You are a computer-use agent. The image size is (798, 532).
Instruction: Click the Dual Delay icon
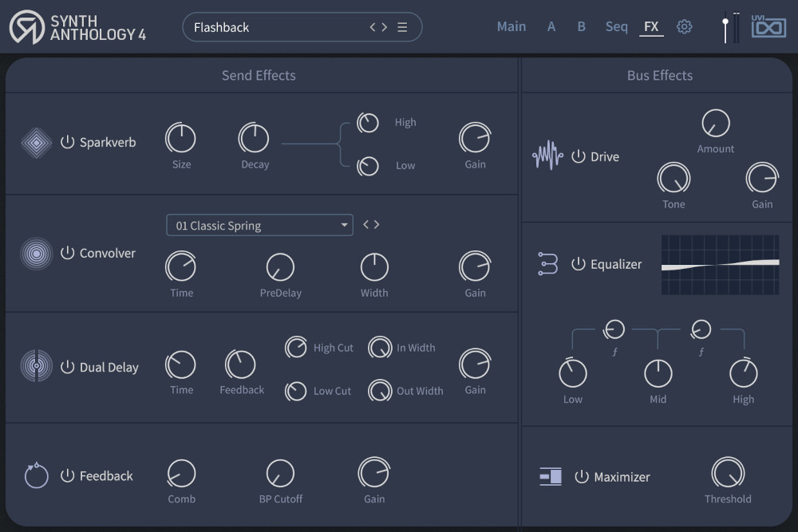pyautogui.click(x=36, y=367)
